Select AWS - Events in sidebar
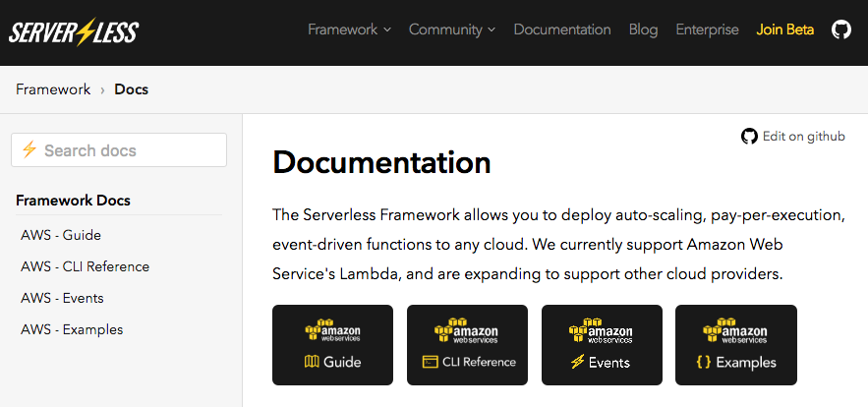Screen dimensions: 868x407 pyautogui.click(x=62, y=298)
